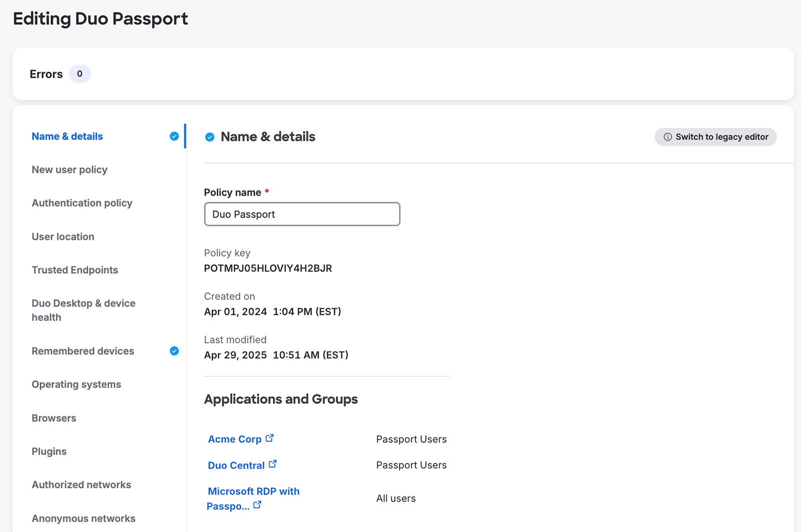Click the info icon in Switch to legacy editor

668,137
